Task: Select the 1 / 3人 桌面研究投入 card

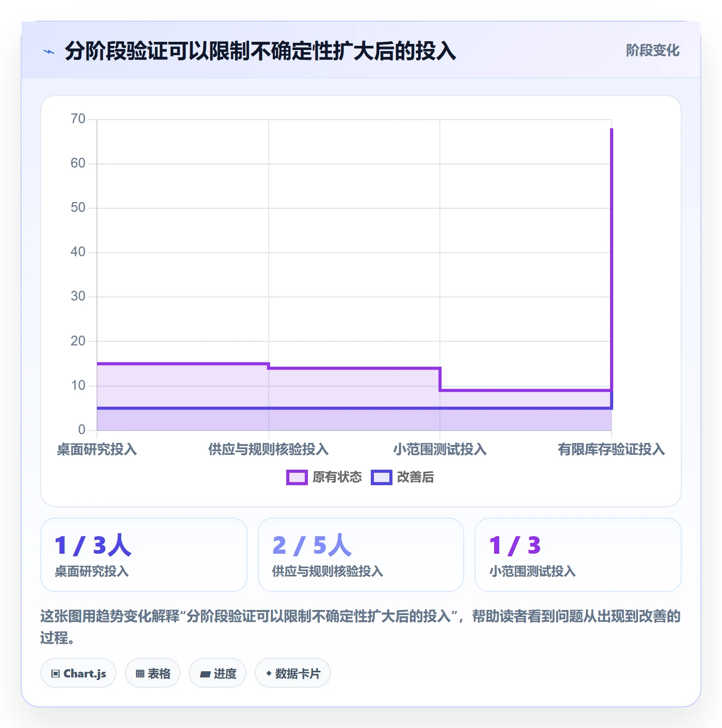Action: [x=144, y=555]
